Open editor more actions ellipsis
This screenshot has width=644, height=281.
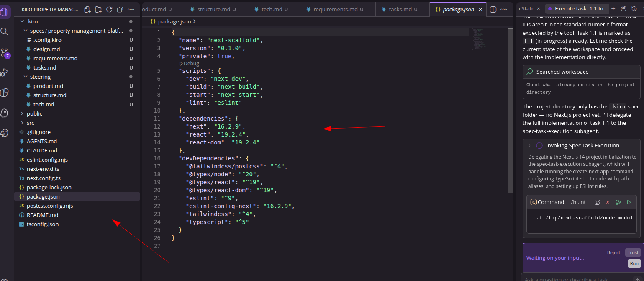(x=505, y=9)
